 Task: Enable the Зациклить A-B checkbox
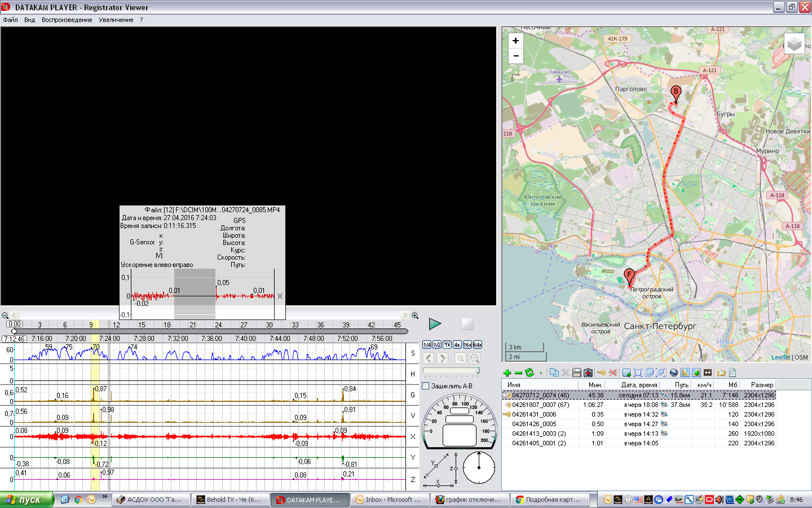click(426, 386)
